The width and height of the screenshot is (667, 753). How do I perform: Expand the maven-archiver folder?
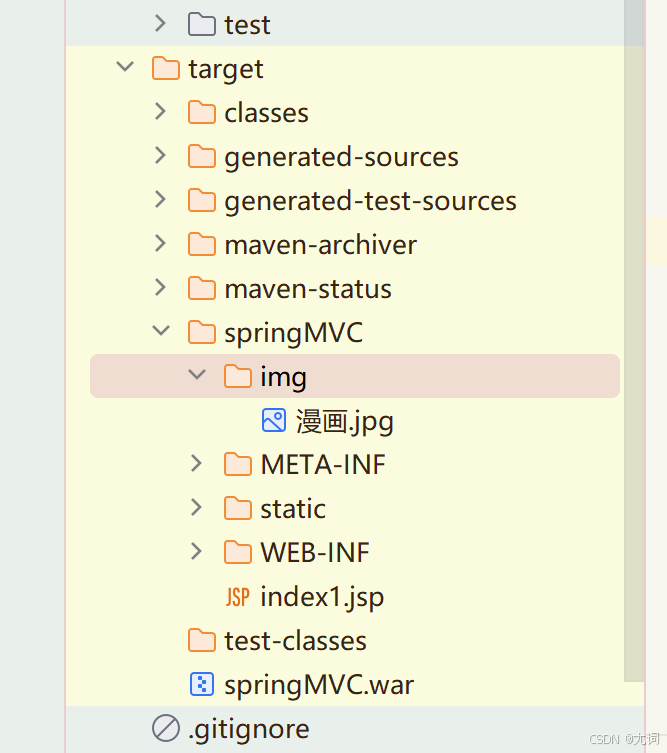(160, 243)
